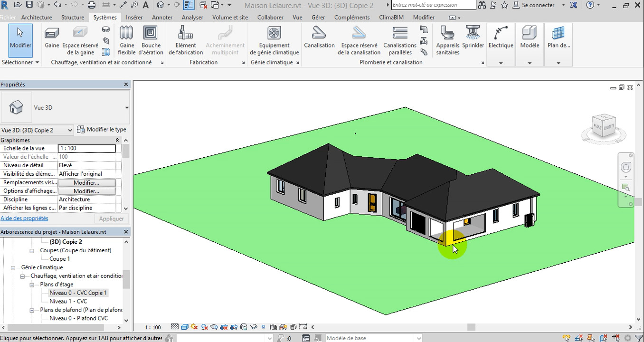
Task: Open the Gaine flexible tool
Action: point(126,40)
